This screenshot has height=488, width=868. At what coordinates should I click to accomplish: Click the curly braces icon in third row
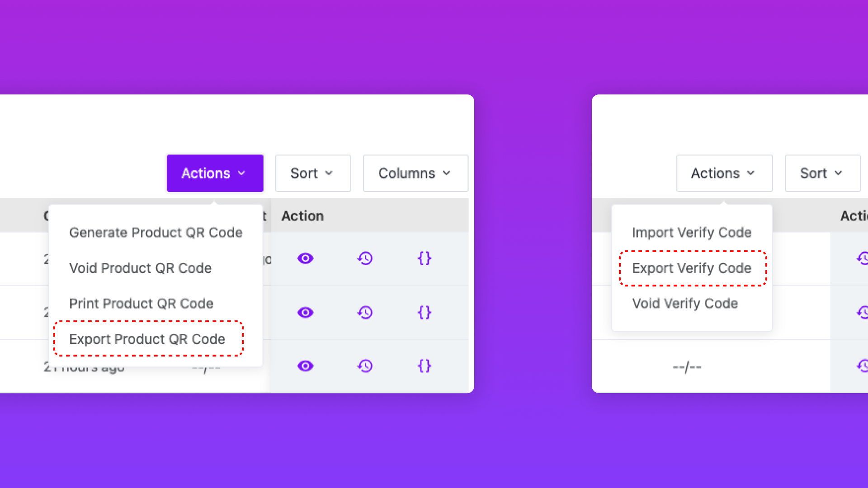point(425,366)
